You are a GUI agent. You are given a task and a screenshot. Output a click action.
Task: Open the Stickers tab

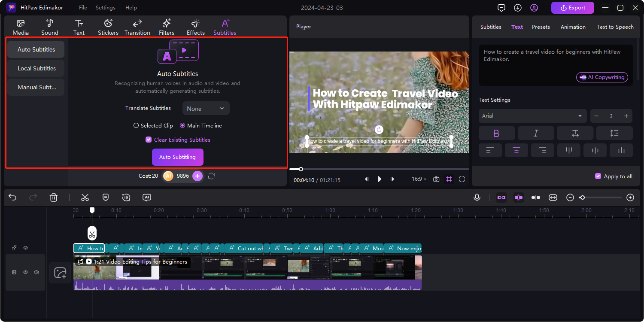pyautogui.click(x=108, y=27)
